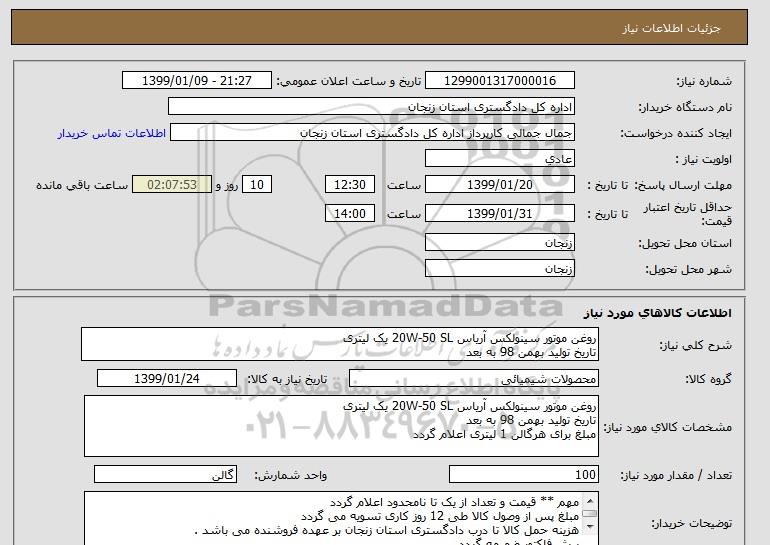Click response deadline date 1399/01/20

(499, 185)
